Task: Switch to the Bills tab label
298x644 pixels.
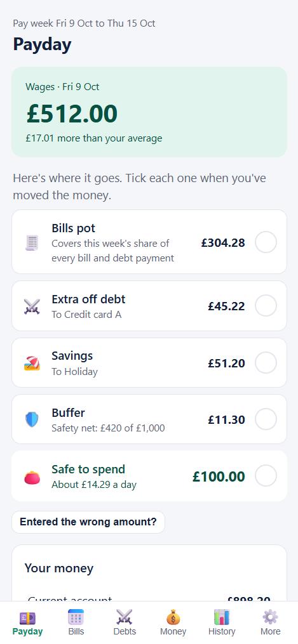Action: 76,632
